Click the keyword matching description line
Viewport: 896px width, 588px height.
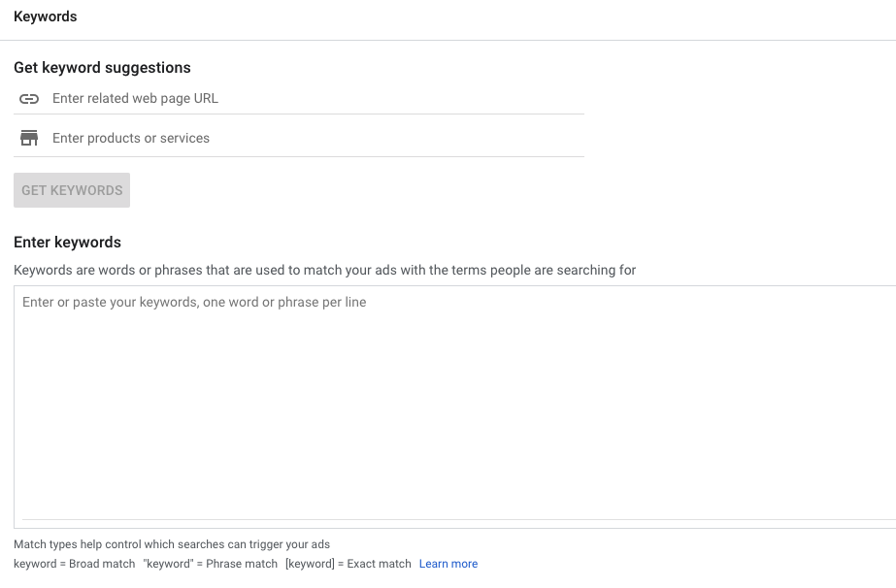click(324, 270)
